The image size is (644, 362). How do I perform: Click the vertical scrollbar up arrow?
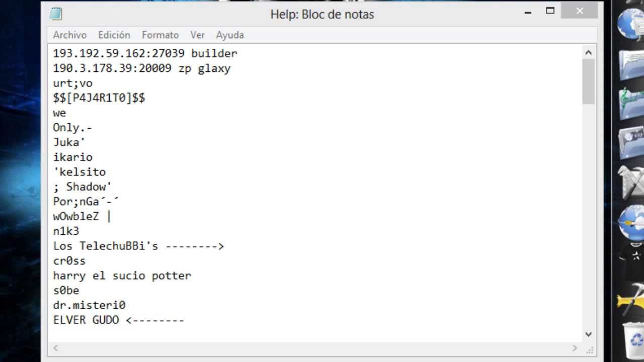click(589, 52)
